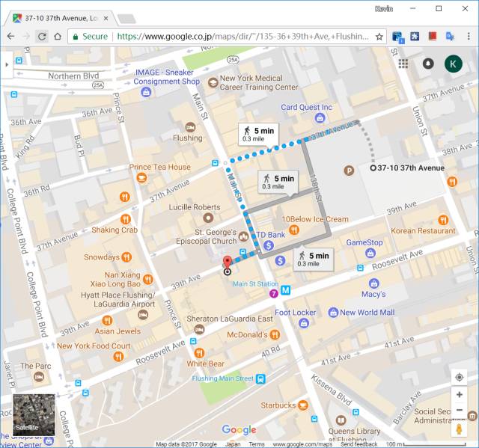Open www.google.com/maps link

point(302,444)
